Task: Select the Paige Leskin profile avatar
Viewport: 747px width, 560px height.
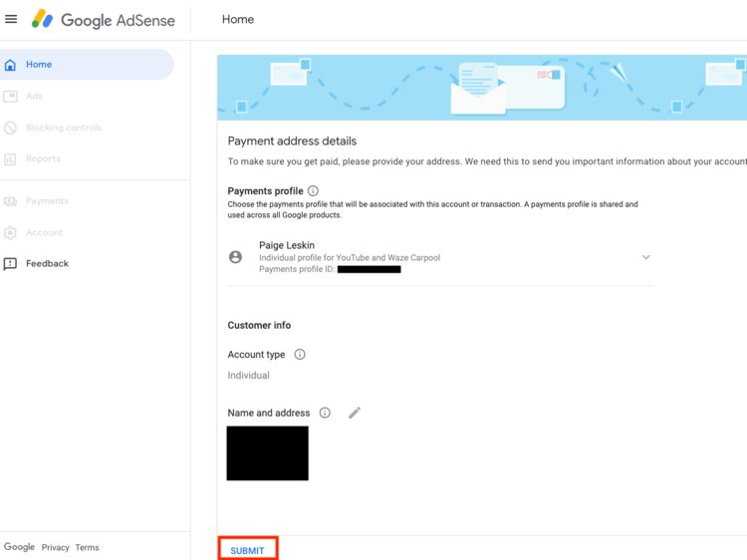Action: click(x=236, y=257)
